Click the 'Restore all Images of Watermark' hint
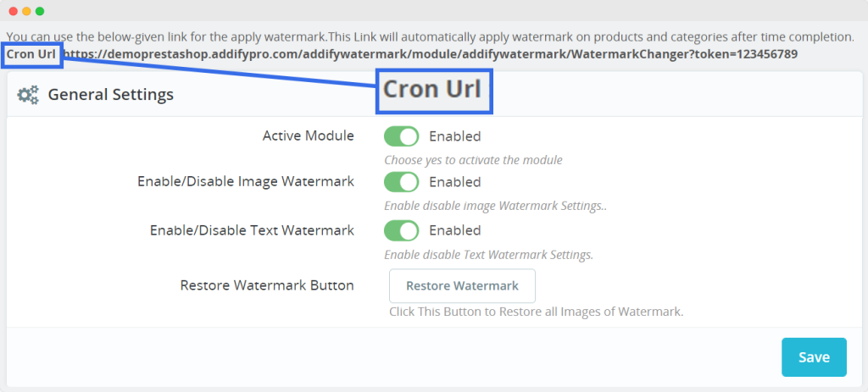The image size is (868, 392). (536, 312)
